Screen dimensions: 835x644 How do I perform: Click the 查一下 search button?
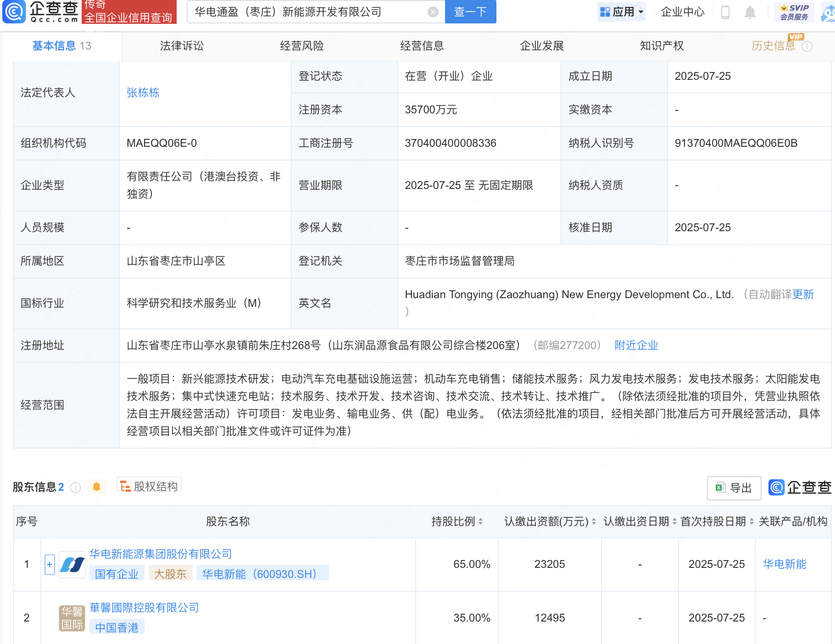point(470,12)
